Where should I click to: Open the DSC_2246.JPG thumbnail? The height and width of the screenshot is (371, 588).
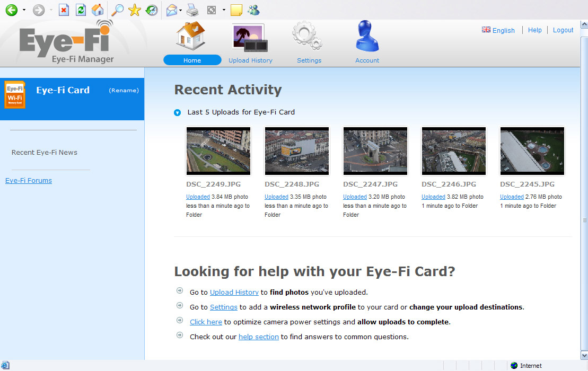454,151
